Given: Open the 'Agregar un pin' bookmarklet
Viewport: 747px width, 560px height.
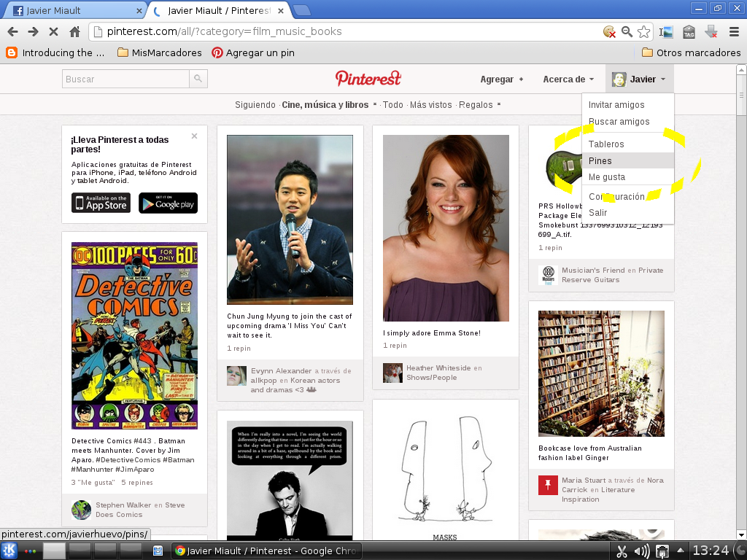Looking at the screenshot, I should (253, 52).
